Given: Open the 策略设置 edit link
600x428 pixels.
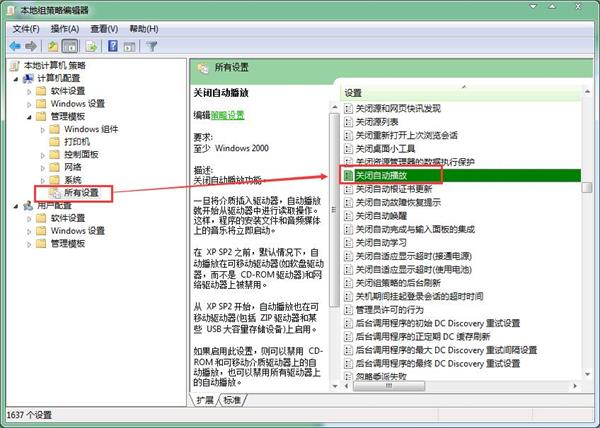Looking at the screenshot, I should [227, 115].
